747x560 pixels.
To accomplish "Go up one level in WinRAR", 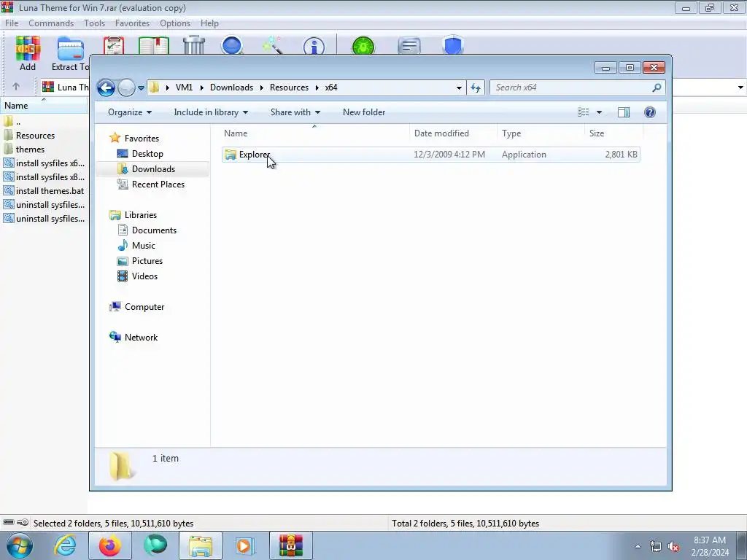I will (x=16, y=87).
